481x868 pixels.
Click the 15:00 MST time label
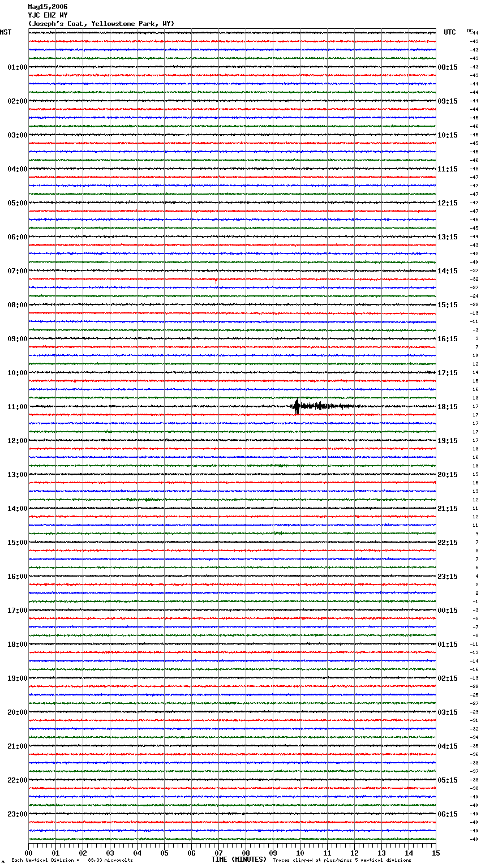point(18,543)
